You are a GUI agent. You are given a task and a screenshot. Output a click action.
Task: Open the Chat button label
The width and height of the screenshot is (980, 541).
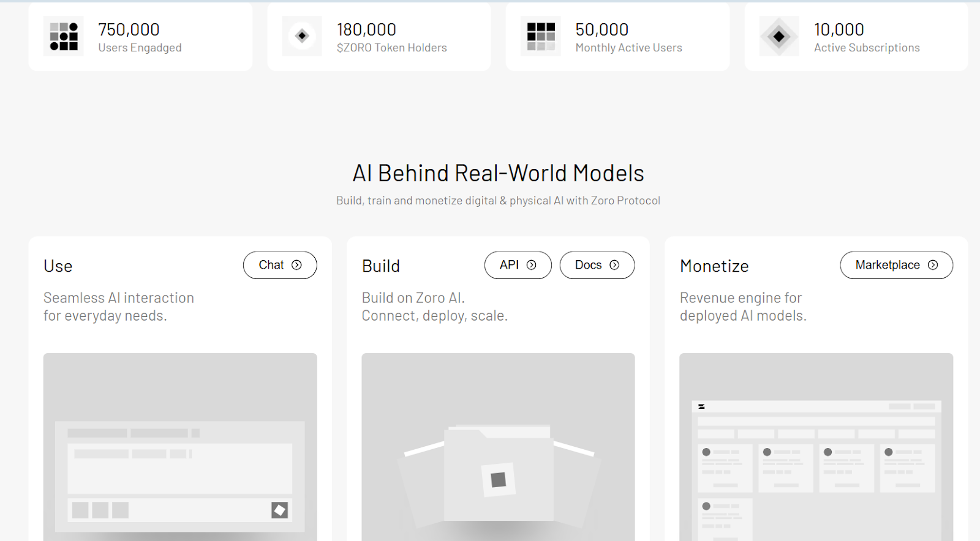click(x=271, y=265)
